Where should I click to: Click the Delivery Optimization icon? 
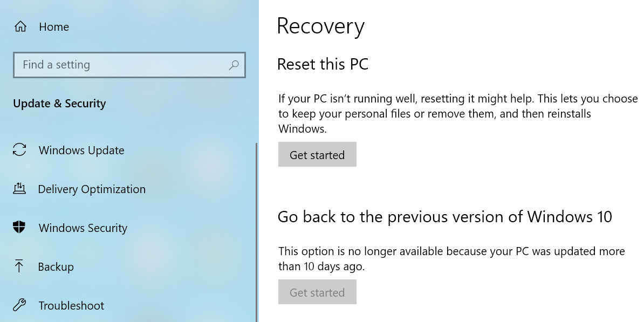point(19,189)
